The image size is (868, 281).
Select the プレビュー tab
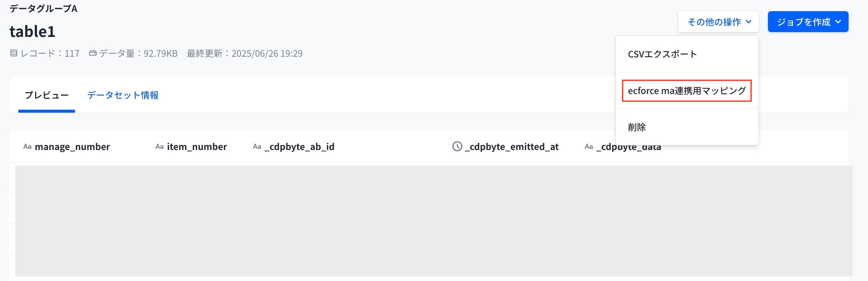point(47,95)
